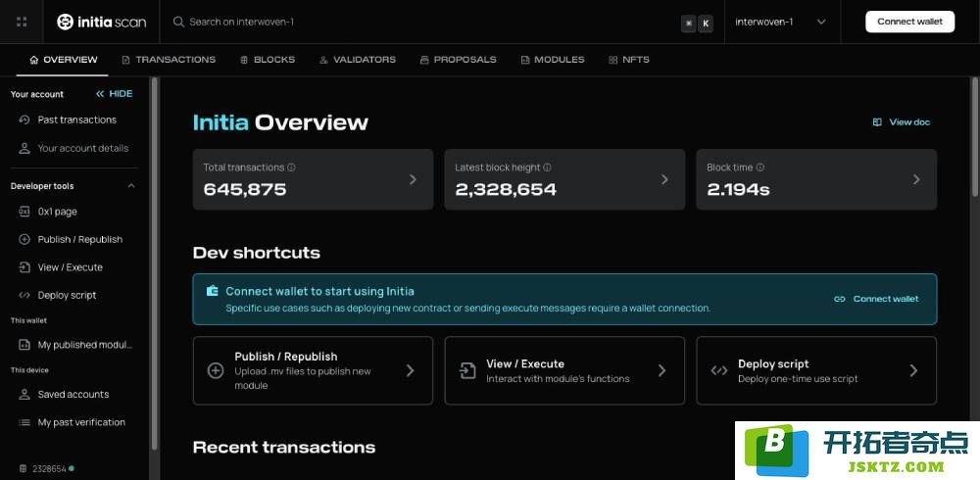Click the icon on View / Execute card
The width and height of the screenshot is (980, 480).
coord(466,370)
